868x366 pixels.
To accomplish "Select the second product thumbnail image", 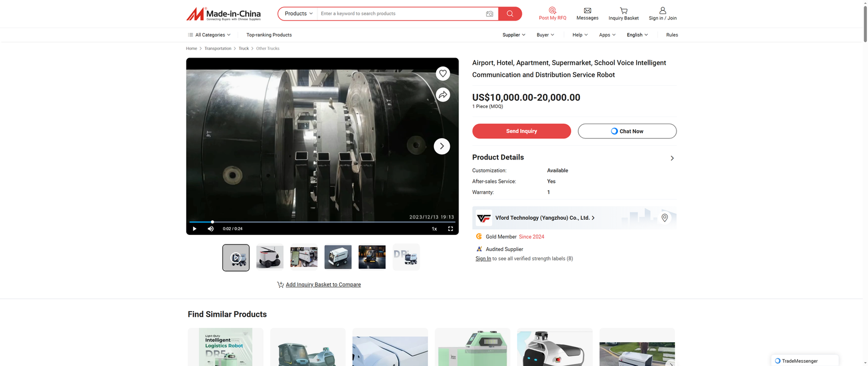I will pos(270,257).
